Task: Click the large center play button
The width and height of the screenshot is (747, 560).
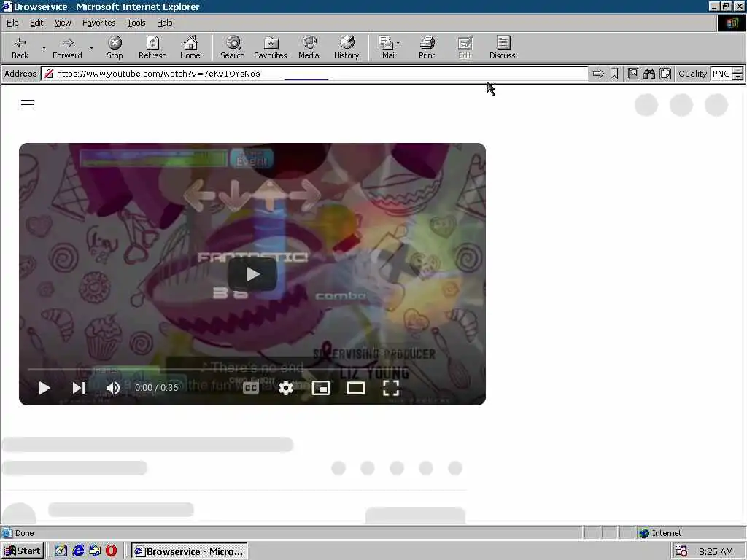Action: point(252,274)
